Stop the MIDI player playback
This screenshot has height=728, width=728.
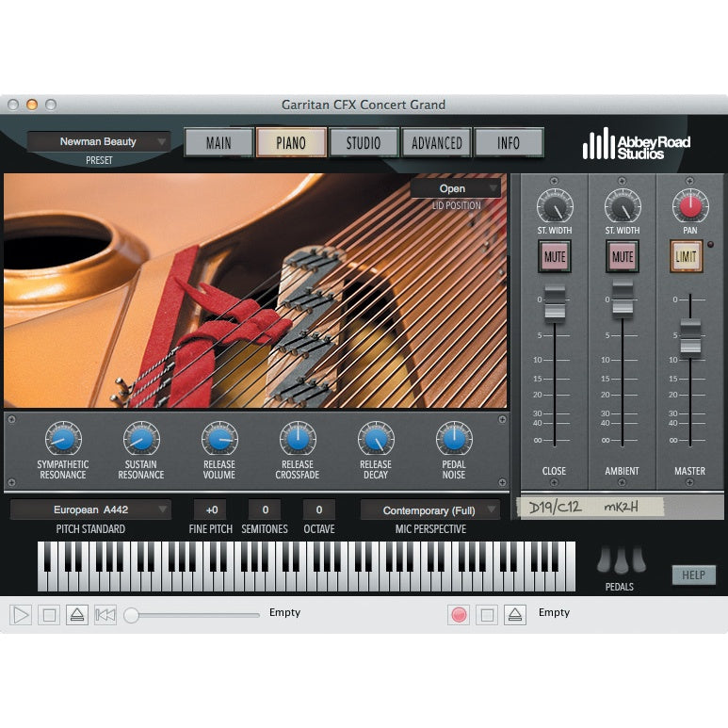(x=49, y=615)
